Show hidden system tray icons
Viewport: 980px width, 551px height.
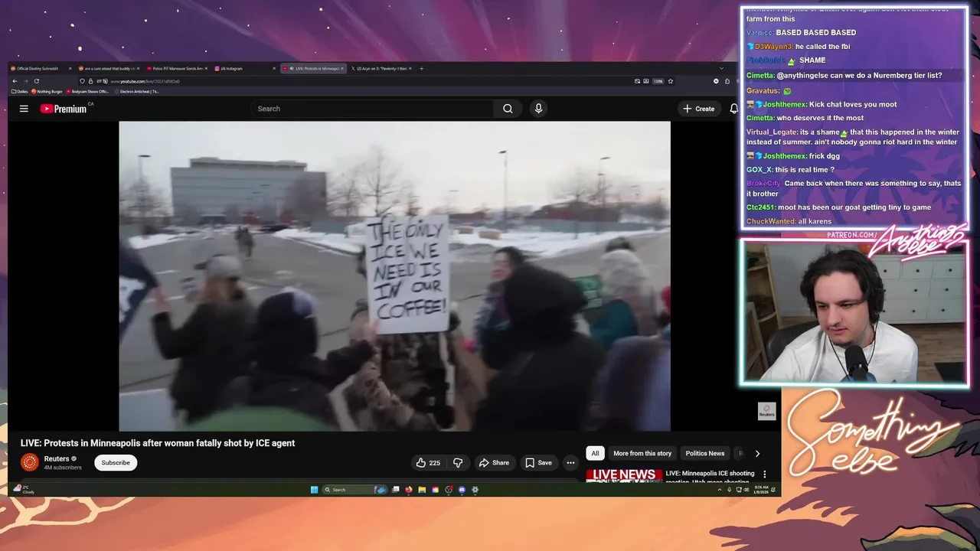click(720, 490)
